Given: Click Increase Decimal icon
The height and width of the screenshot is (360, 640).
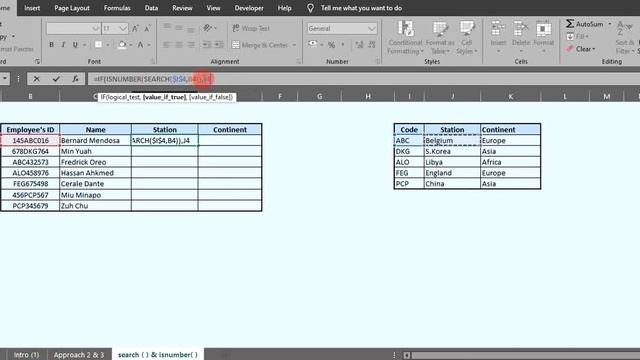Looking at the screenshot, I should tap(359, 45).
